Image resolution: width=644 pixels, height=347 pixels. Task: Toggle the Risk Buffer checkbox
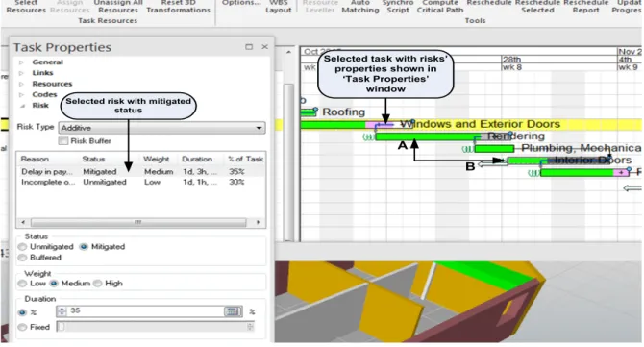coord(62,141)
